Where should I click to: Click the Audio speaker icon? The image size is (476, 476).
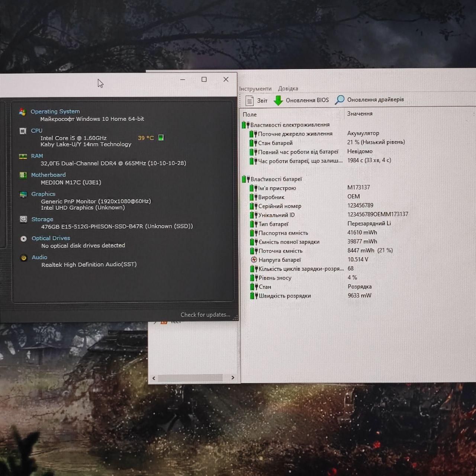click(24, 258)
